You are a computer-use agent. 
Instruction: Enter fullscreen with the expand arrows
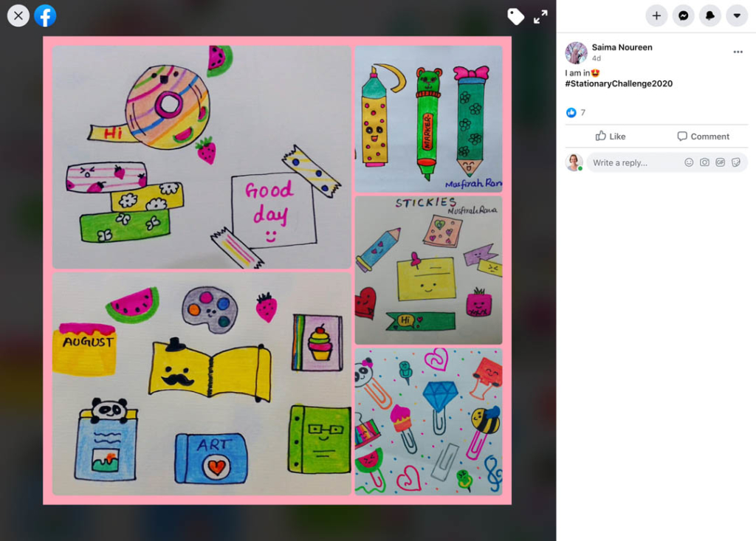click(x=542, y=15)
